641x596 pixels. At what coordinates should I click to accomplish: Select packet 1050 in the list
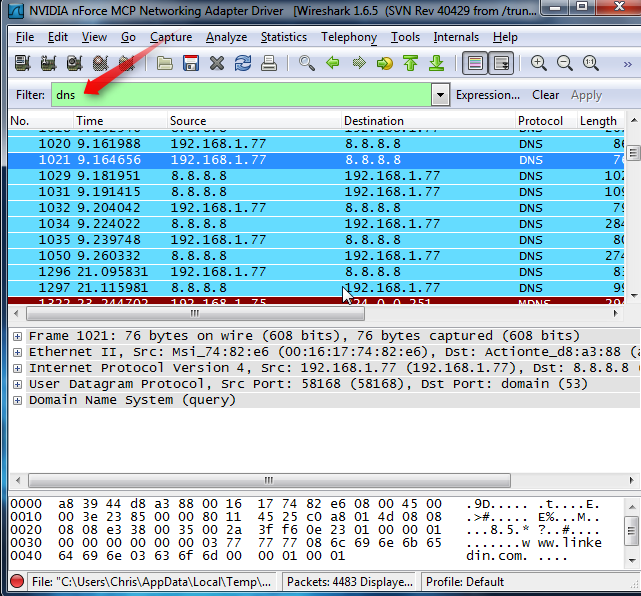coord(316,256)
